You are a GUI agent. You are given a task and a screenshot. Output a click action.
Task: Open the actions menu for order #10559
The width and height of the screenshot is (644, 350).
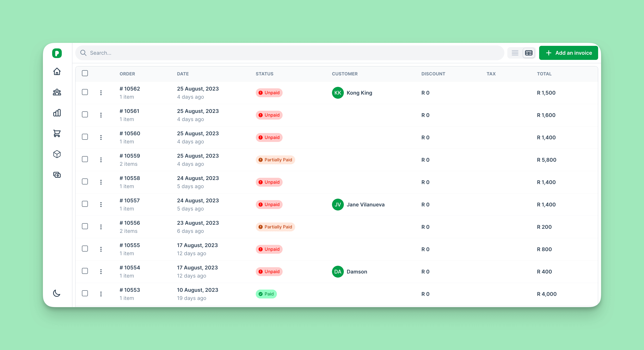click(x=101, y=160)
